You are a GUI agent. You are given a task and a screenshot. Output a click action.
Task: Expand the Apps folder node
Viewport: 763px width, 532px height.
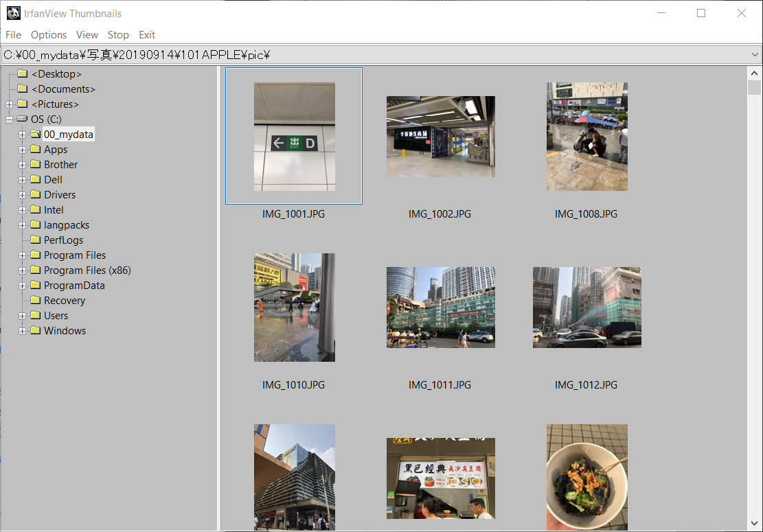coord(23,150)
